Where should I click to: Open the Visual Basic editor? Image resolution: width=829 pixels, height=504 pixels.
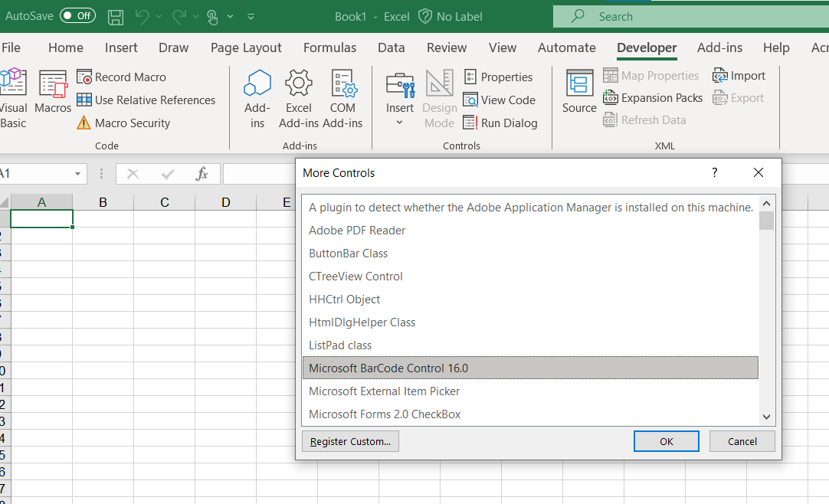coord(13,98)
